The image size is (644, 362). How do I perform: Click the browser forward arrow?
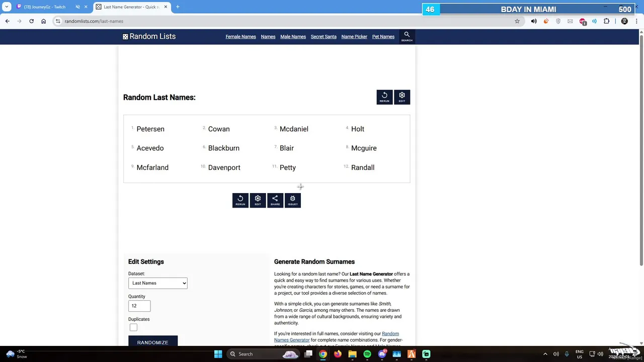(19, 21)
